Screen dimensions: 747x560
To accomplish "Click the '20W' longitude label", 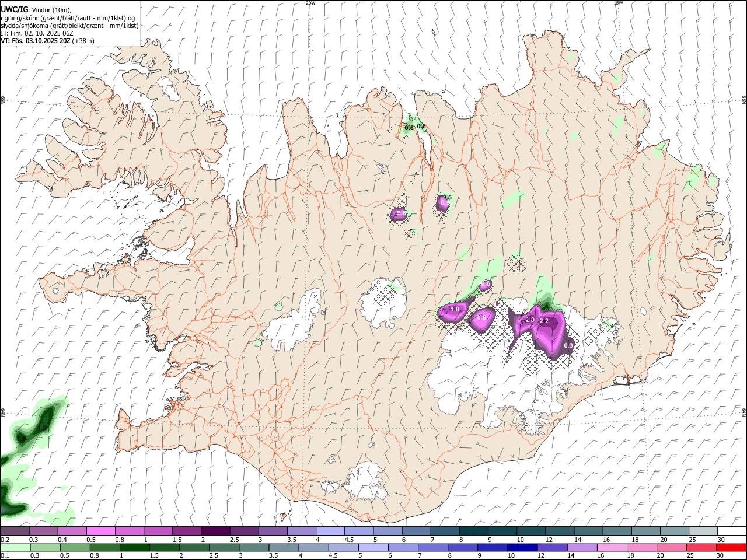I will [310, 3].
